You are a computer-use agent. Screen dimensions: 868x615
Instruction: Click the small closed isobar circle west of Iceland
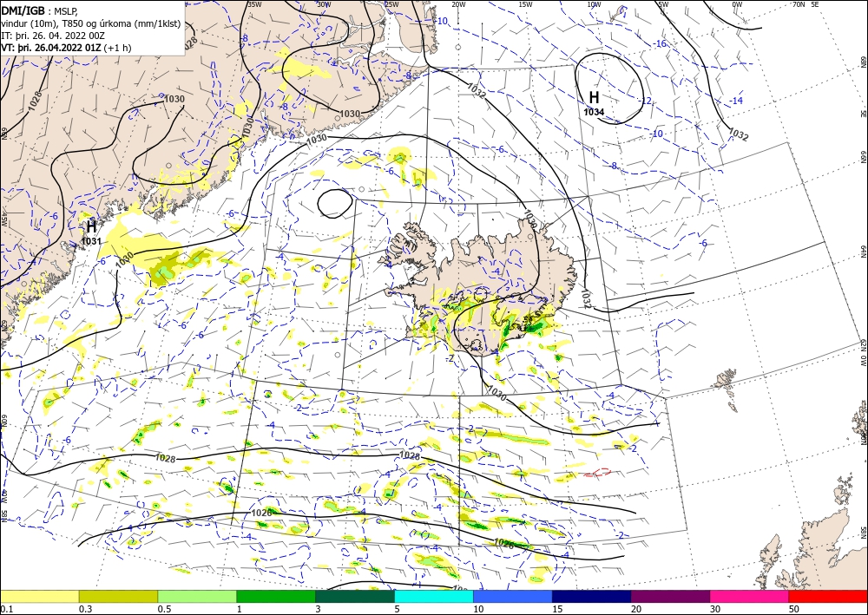[x=335, y=203]
